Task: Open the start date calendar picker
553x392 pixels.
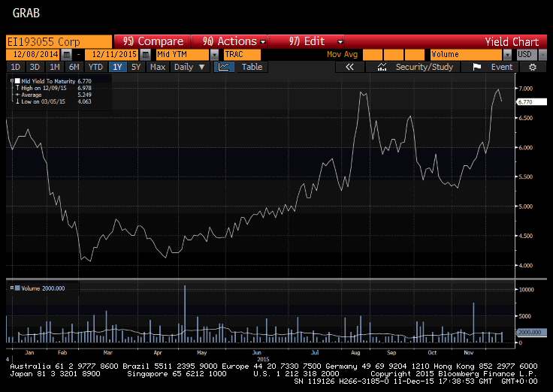Action: click(x=66, y=55)
